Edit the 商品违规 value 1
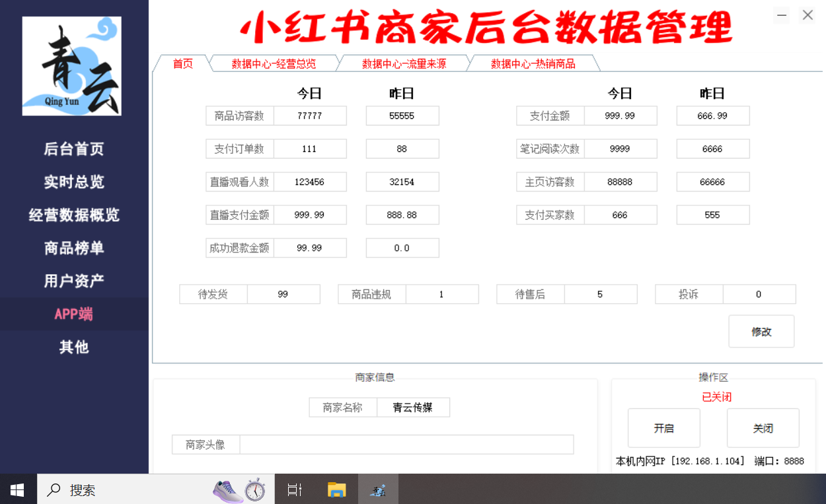The image size is (826, 504). (442, 294)
